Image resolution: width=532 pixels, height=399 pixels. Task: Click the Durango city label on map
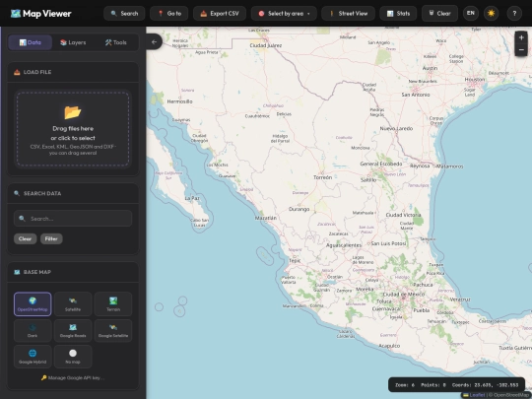point(299,209)
